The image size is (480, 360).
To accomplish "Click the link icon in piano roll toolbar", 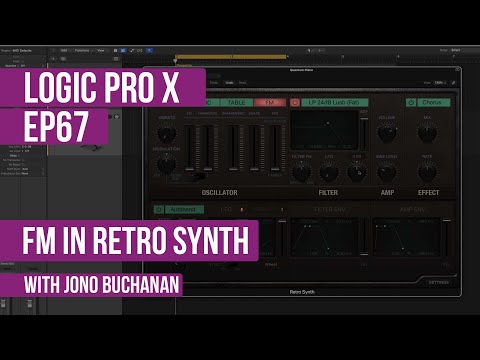I will (140, 50).
